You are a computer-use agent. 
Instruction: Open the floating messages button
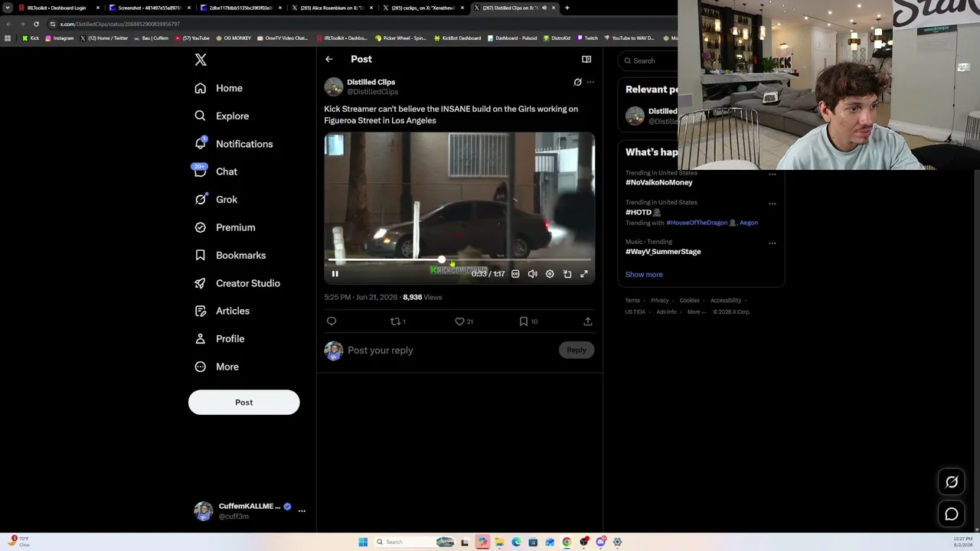pyautogui.click(x=952, y=514)
